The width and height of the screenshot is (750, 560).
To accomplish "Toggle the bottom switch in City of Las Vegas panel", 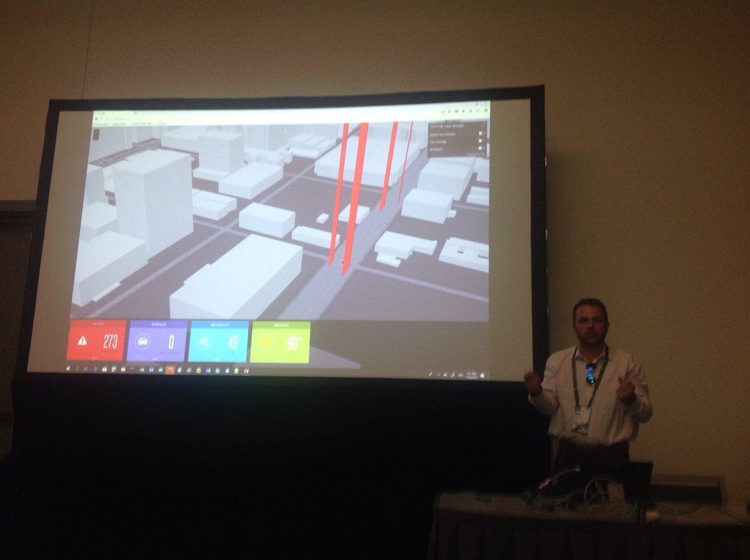I will pyautogui.click(x=481, y=148).
